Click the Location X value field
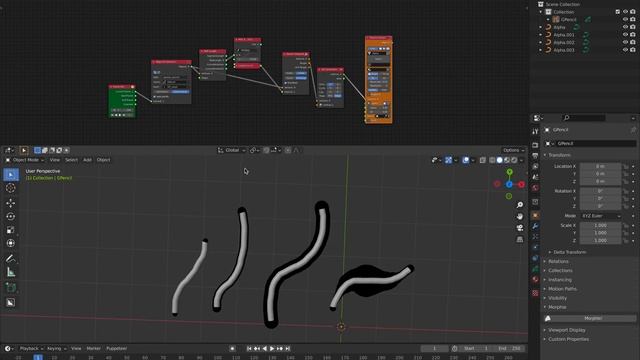The height and width of the screenshot is (360, 640). (x=600, y=167)
